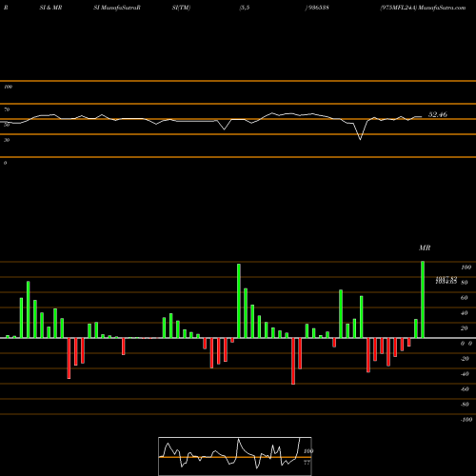Click the 60 label on the MR axis
Viewport: 476px width, 476px height.
pos(465,298)
